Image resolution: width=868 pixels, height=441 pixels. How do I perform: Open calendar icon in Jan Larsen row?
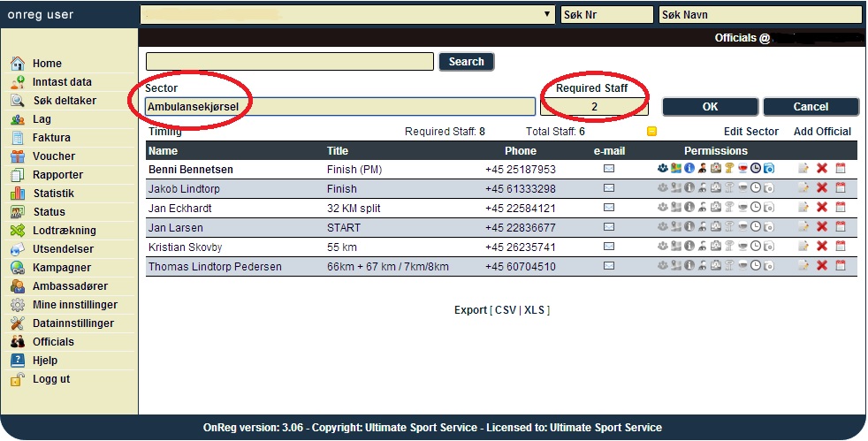tap(841, 226)
